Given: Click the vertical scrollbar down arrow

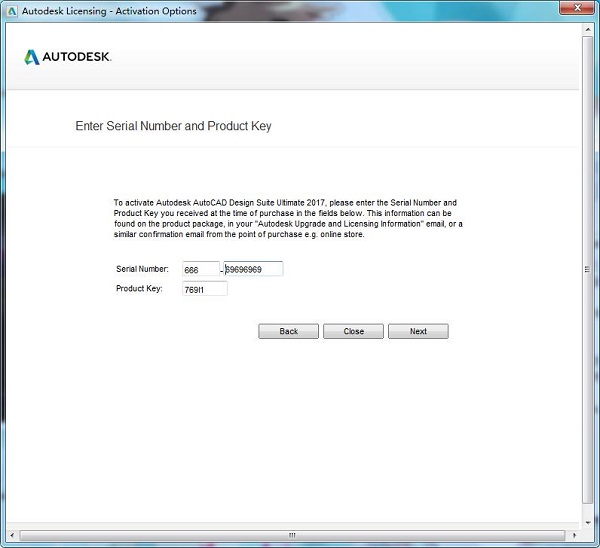Looking at the screenshot, I should coord(588,521).
